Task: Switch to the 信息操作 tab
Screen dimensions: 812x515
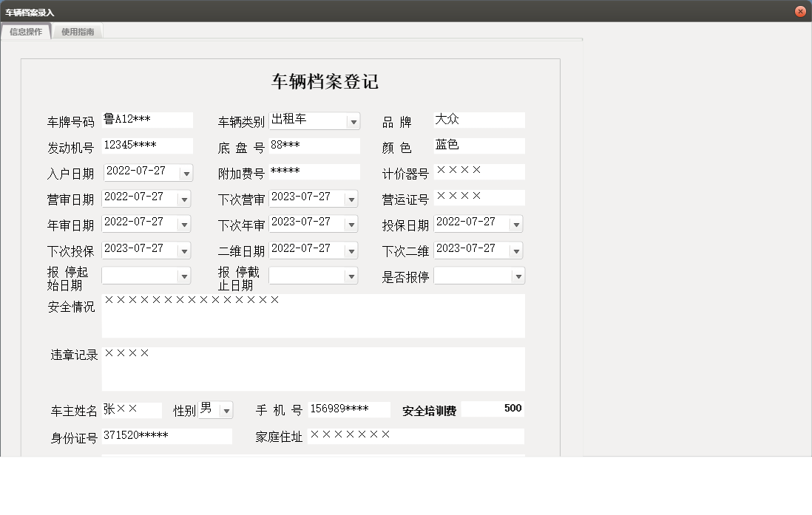Action: pyautogui.click(x=27, y=32)
